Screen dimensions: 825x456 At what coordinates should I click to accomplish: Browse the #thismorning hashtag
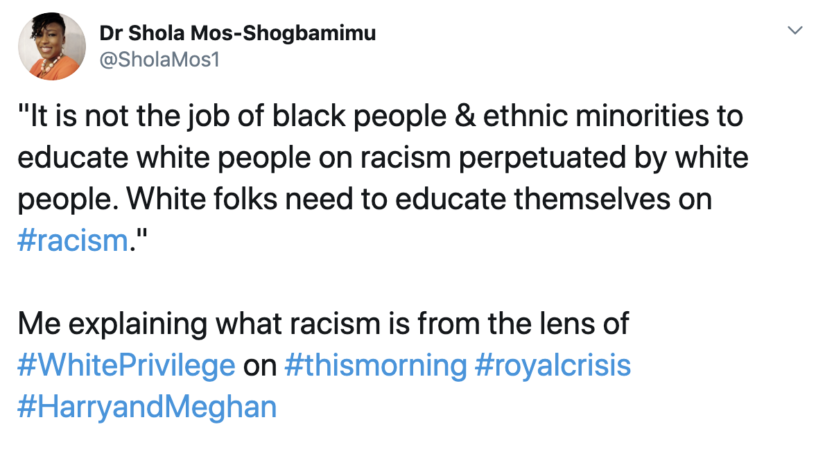click(x=376, y=366)
